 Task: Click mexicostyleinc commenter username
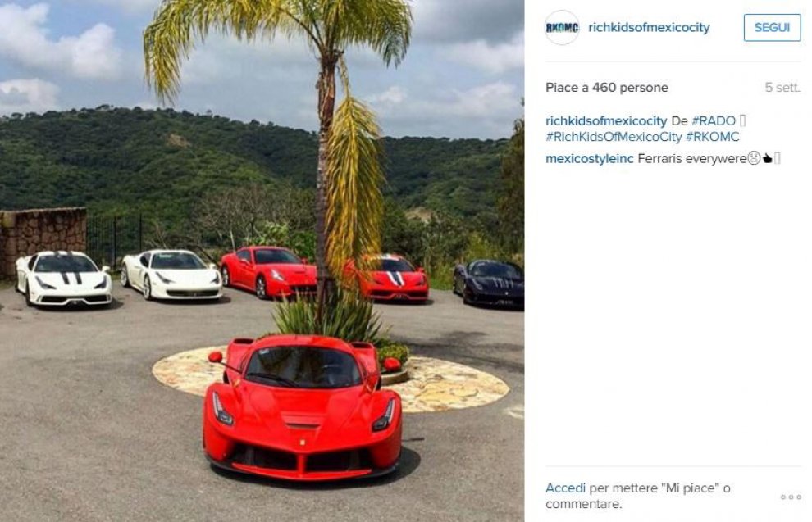point(590,159)
